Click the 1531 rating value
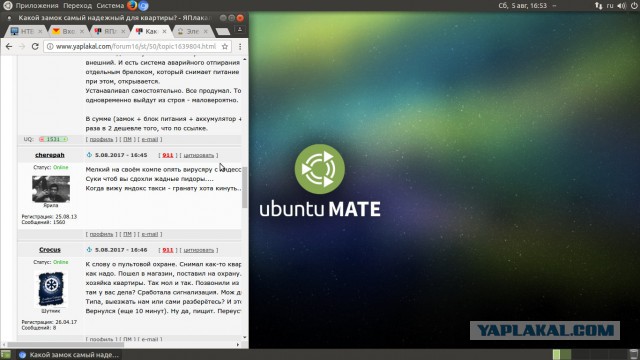 click(x=53, y=139)
